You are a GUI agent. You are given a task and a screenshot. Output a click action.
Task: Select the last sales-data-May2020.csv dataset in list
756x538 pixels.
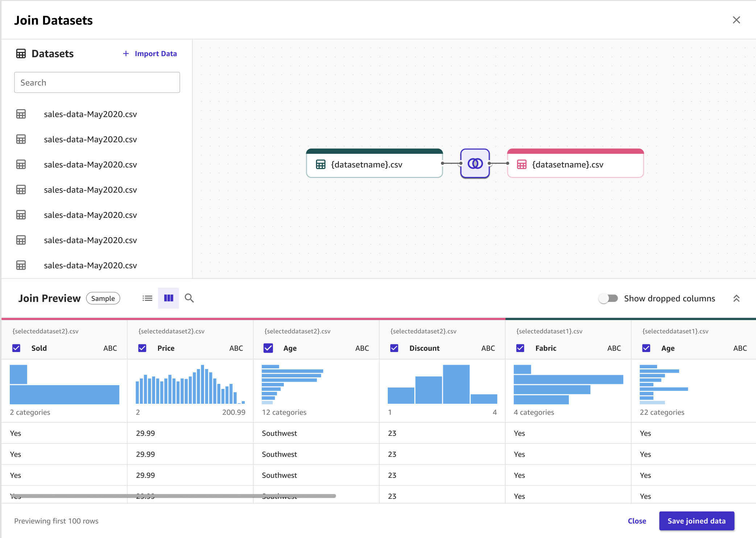tap(90, 265)
